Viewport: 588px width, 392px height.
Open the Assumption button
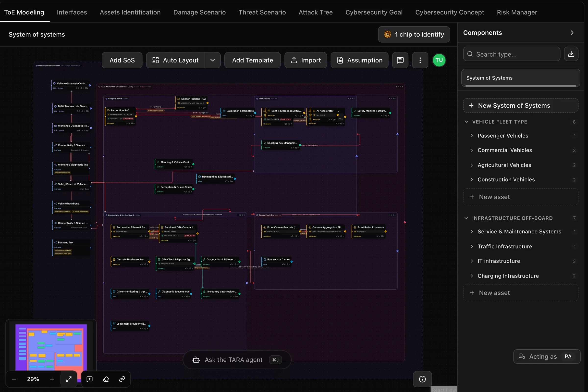coord(359,60)
